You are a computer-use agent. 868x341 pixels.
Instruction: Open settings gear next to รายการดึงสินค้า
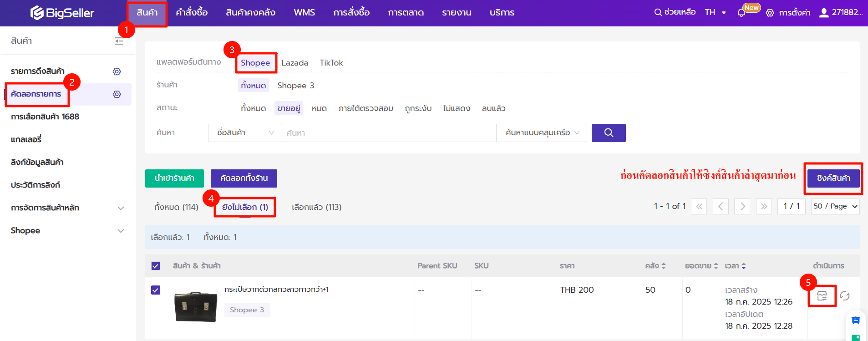point(117,71)
